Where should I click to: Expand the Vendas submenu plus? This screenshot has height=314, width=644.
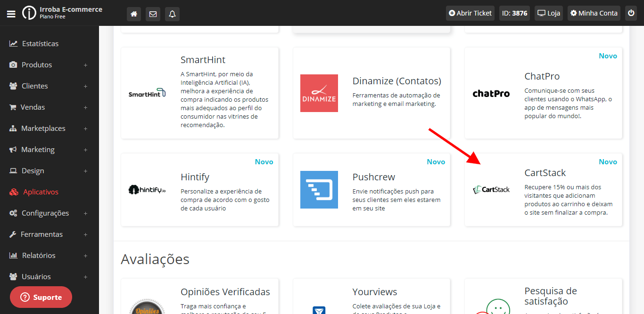86,107
